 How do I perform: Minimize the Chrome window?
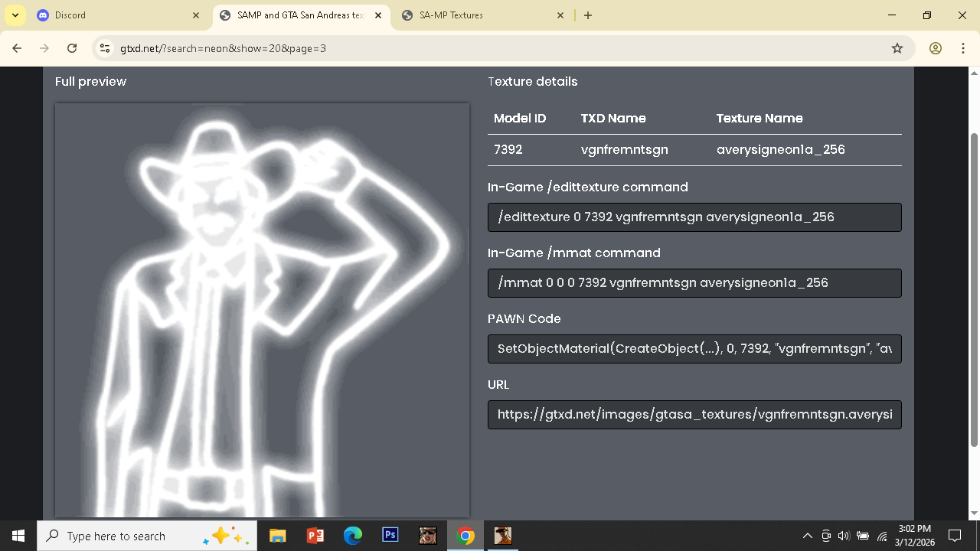pos(892,15)
